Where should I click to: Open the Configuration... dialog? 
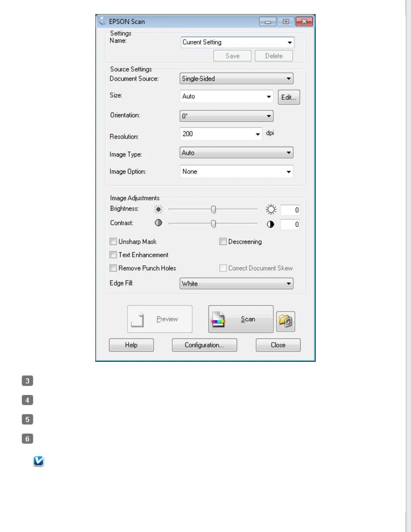(x=204, y=345)
